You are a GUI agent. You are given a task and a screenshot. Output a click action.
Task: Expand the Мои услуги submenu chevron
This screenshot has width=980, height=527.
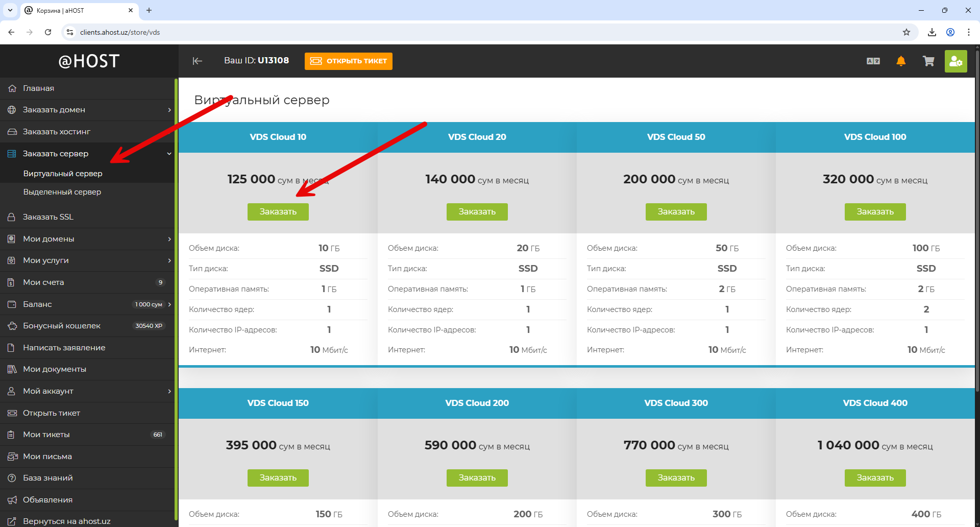tap(169, 260)
